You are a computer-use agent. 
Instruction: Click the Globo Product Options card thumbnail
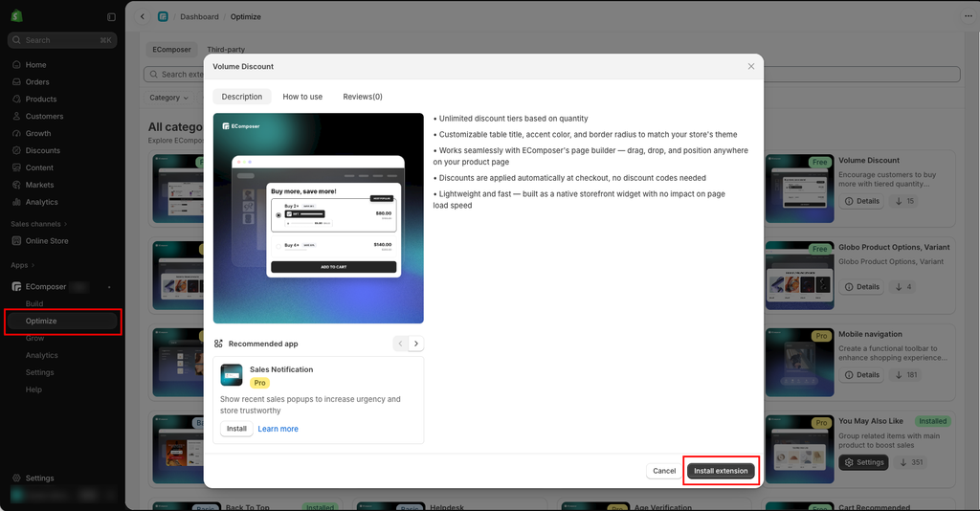[x=800, y=276]
